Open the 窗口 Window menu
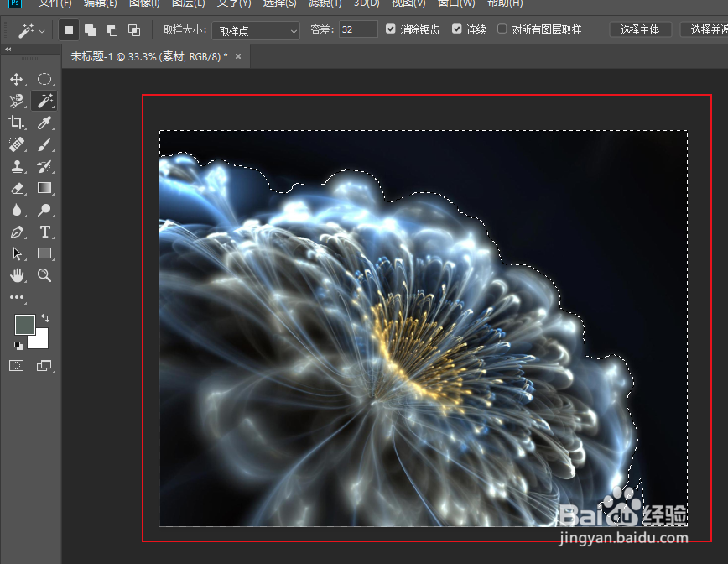728x564 pixels. 456,3
